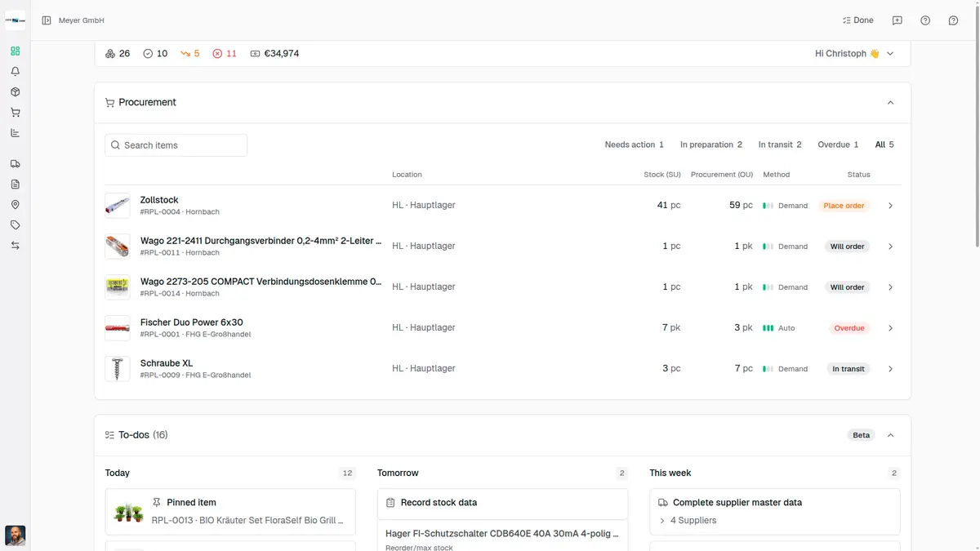This screenshot has height=551, width=980.
Task: Click the red x-circle stat showing 11
Action: pyautogui.click(x=225, y=54)
